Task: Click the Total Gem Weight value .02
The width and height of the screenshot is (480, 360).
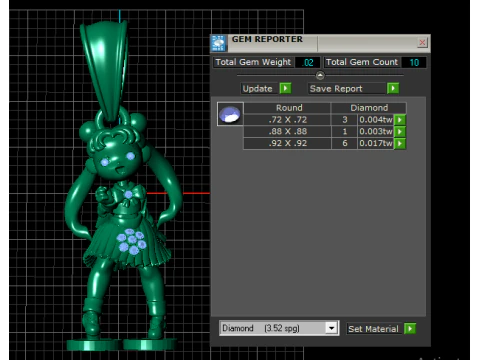Action: click(x=308, y=63)
